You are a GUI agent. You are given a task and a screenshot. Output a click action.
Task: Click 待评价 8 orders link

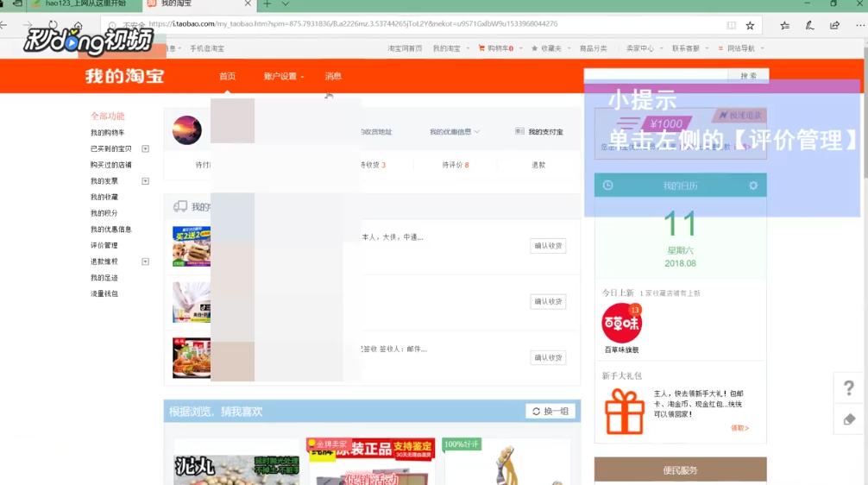click(x=456, y=165)
